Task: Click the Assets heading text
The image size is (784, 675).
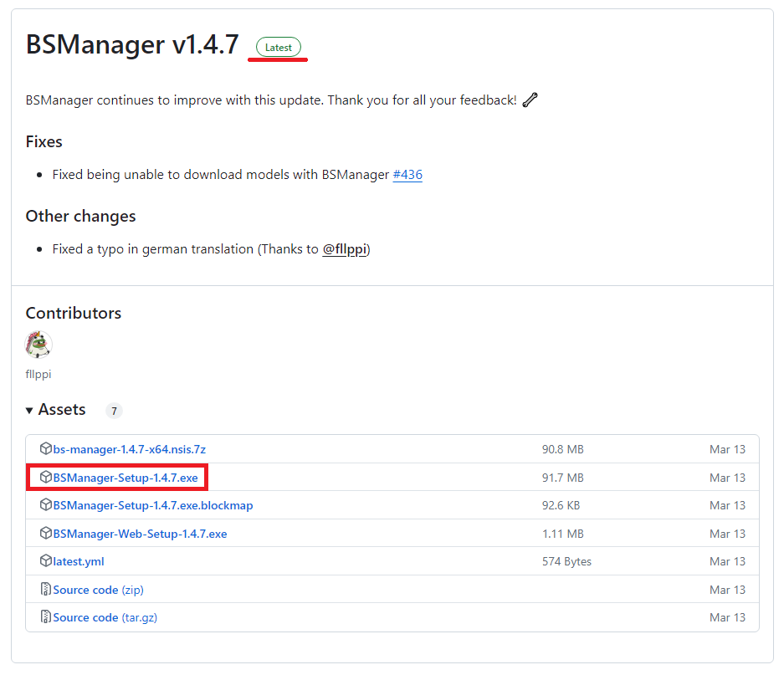Action: point(62,410)
